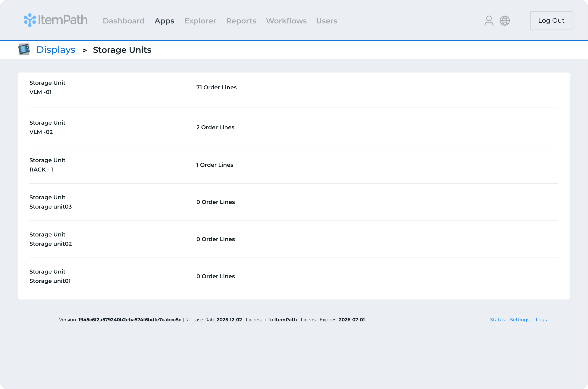Go to the Explorer page

(200, 21)
